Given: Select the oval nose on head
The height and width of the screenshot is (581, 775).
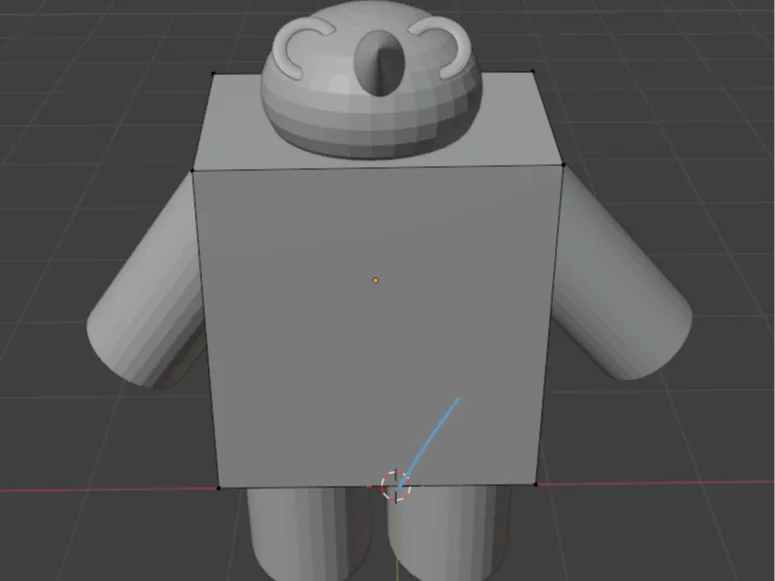Looking at the screenshot, I should (380, 63).
